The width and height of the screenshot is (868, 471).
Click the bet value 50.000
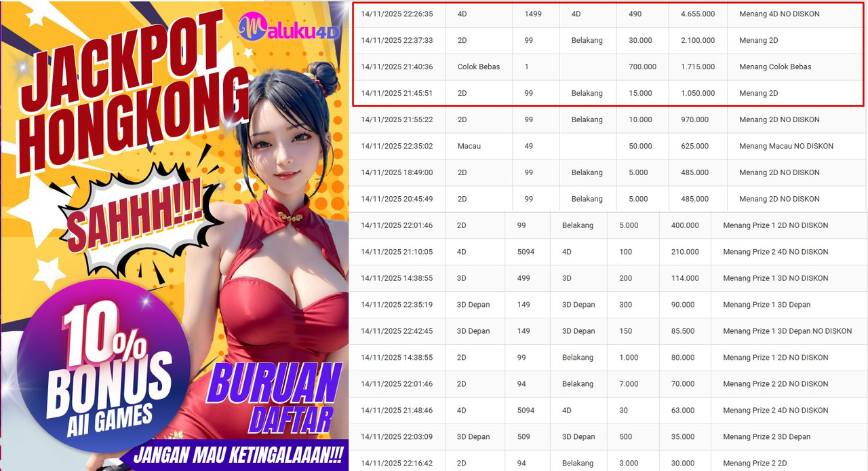[x=640, y=146]
